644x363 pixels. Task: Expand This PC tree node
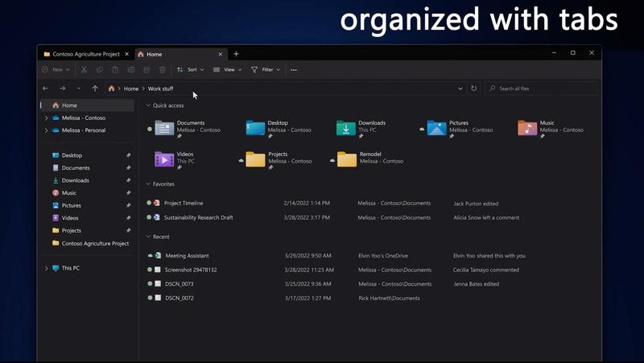pos(46,268)
